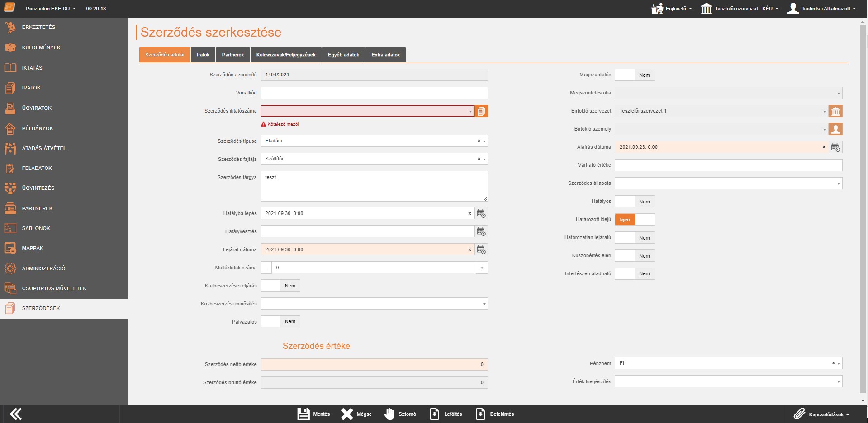Open the Küldemények sidebar icon
The image size is (868, 423).
pyautogui.click(x=10, y=47)
